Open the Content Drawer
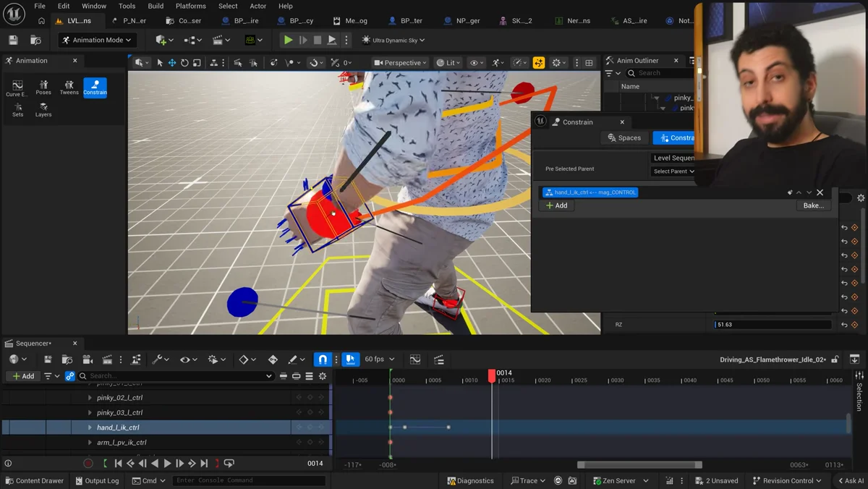Image resolution: width=868 pixels, height=489 pixels. (x=35, y=480)
